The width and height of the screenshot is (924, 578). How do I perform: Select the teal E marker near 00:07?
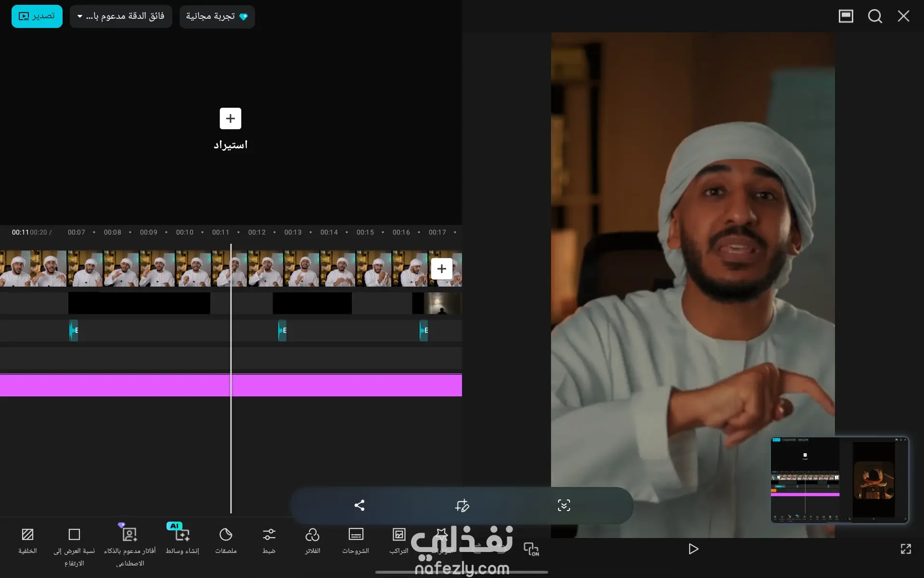click(x=74, y=330)
